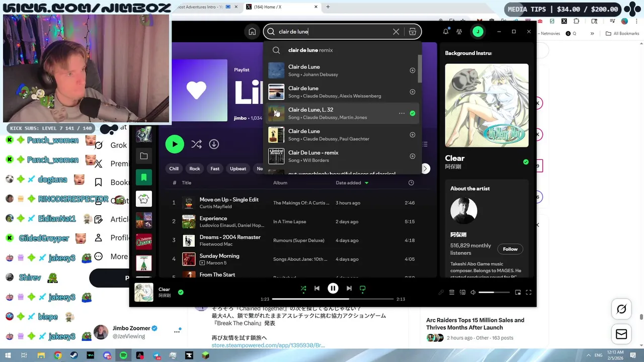The width and height of the screenshot is (644, 362).
Task: Skip to the previous track
Action: tap(317, 289)
